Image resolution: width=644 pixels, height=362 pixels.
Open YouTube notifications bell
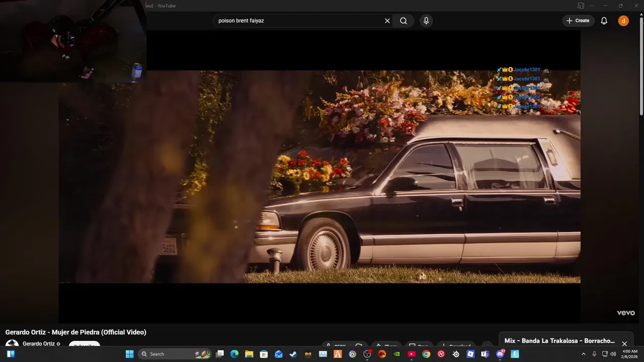click(604, 21)
